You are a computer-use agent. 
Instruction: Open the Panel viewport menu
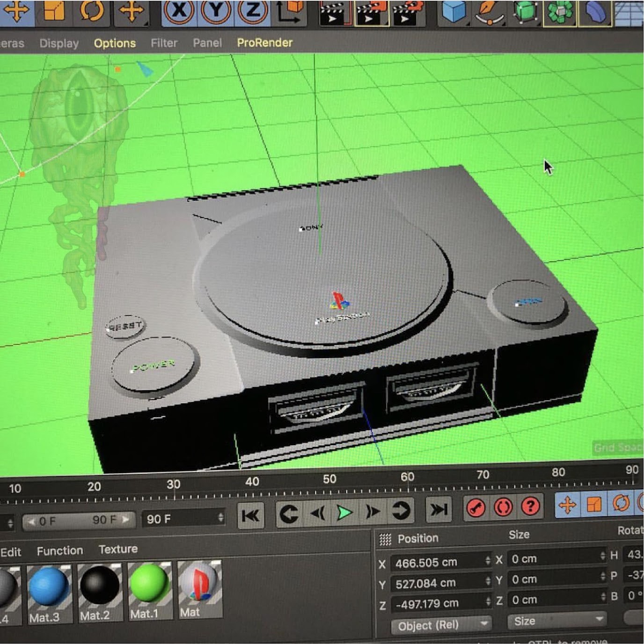pyautogui.click(x=207, y=43)
